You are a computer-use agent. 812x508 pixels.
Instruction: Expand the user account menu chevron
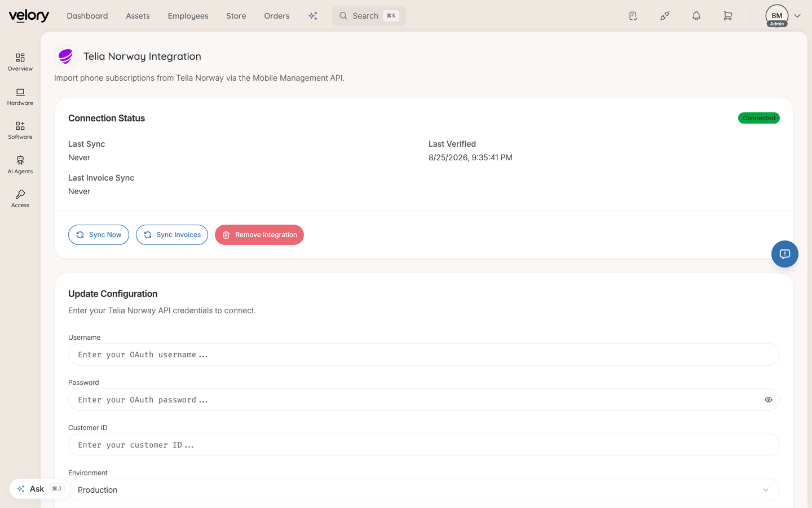click(x=797, y=16)
